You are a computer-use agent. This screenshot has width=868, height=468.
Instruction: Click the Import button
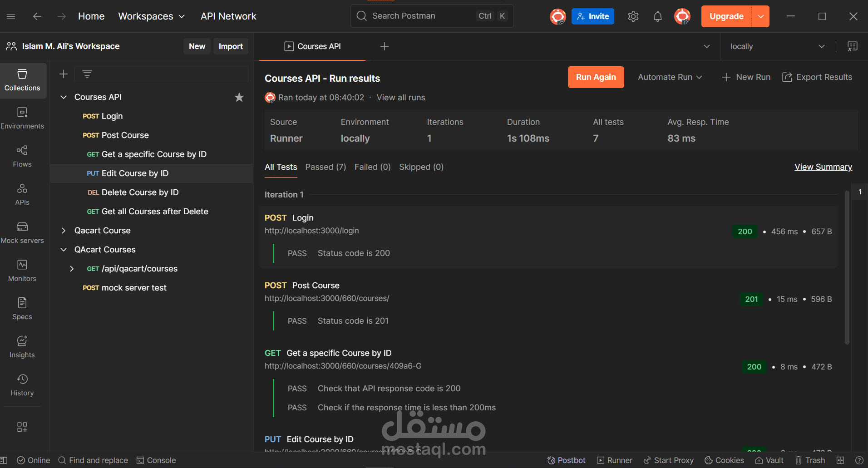tap(231, 46)
